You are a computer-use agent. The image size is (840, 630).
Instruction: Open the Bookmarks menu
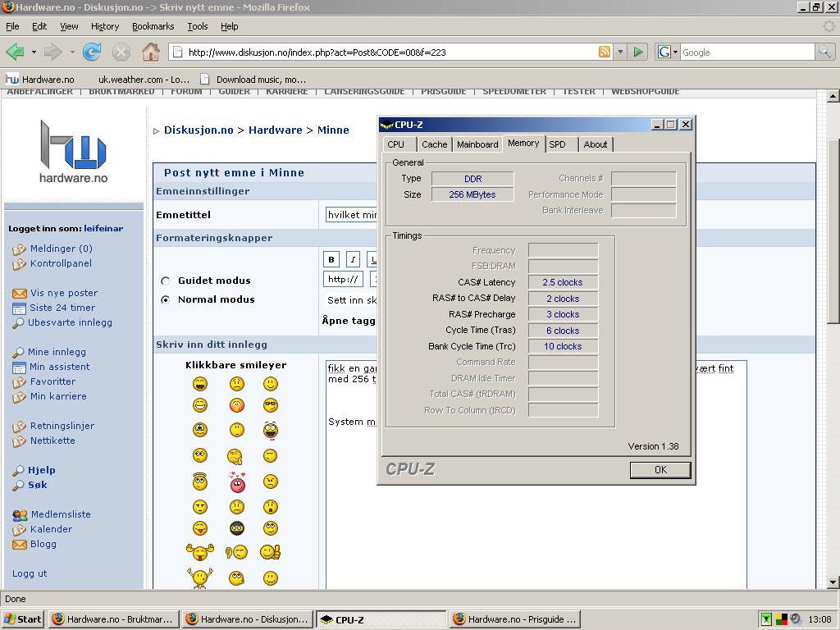click(153, 26)
